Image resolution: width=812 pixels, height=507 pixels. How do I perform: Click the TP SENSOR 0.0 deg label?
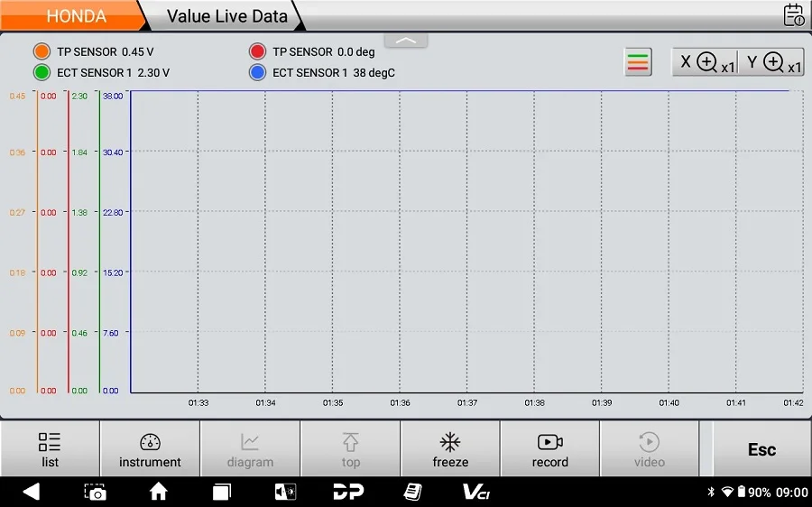pyautogui.click(x=324, y=51)
